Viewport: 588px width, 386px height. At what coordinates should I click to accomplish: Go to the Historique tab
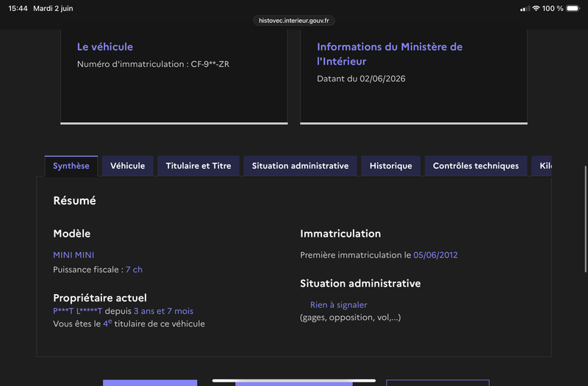pyautogui.click(x=391, y=166)
